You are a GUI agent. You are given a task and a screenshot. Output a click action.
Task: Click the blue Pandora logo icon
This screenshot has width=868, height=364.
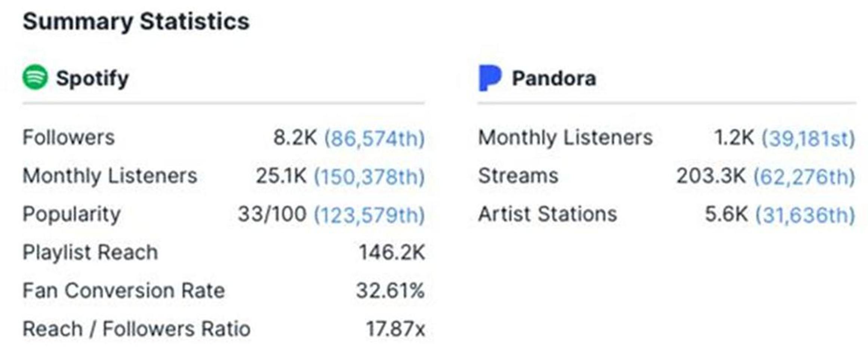point(489,78)
